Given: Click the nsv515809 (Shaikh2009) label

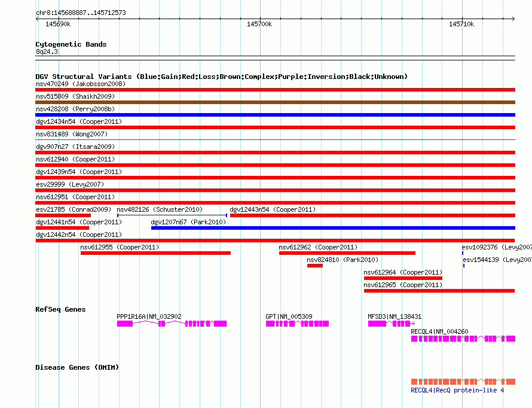Looking at the screenshot, I should tap(75, 96).
